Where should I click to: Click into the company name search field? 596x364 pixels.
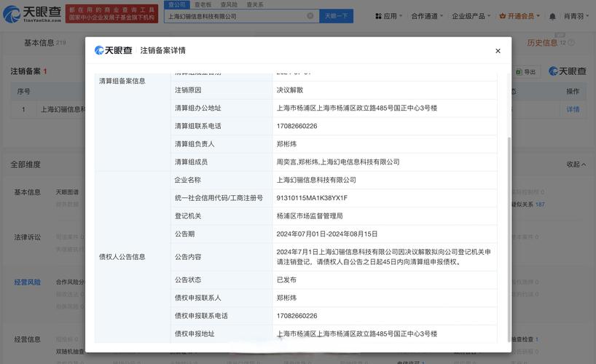pos(233,16)
